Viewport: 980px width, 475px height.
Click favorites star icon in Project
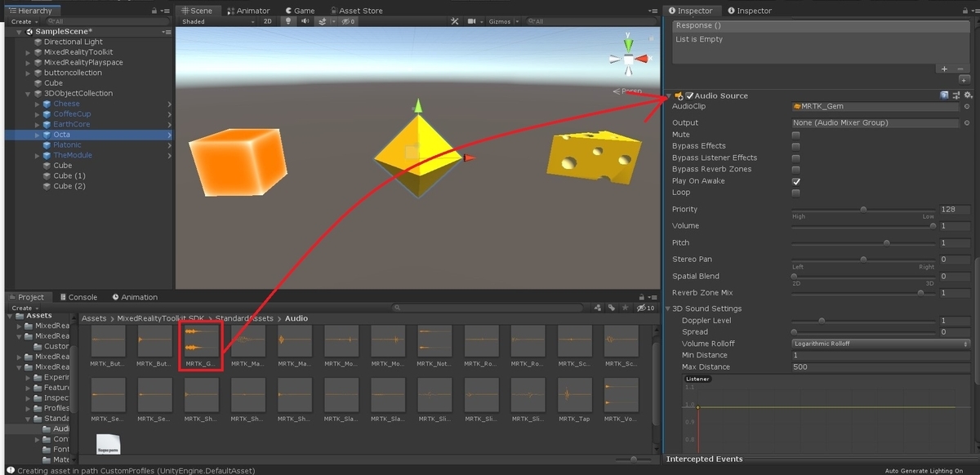626,308
